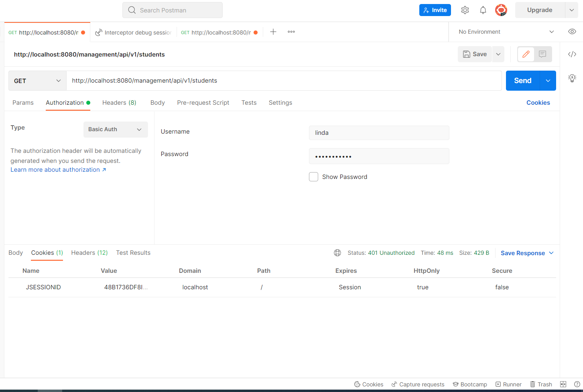The width and height of the screenshot is (583, 392).
Task: Focus the Search Postman field
Action: [173, 10]
